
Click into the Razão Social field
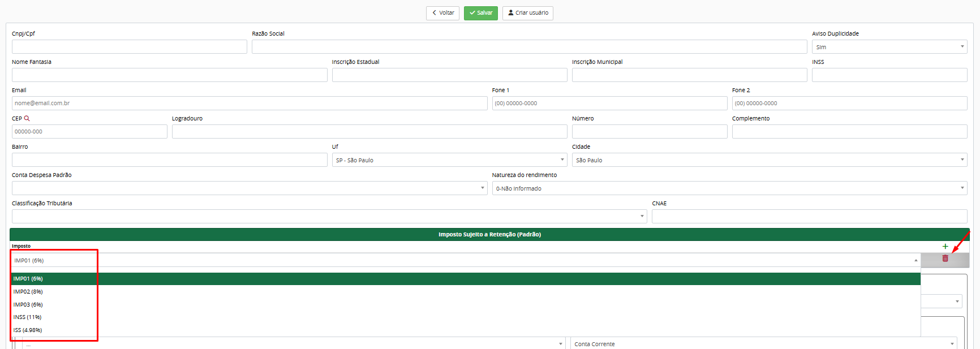pos(529,47)
